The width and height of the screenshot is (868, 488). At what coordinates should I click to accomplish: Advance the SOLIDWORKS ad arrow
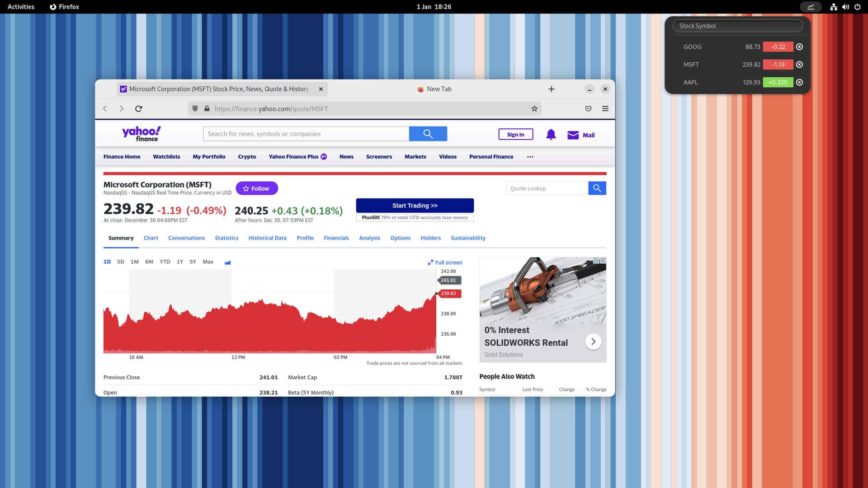pos(593,342)
